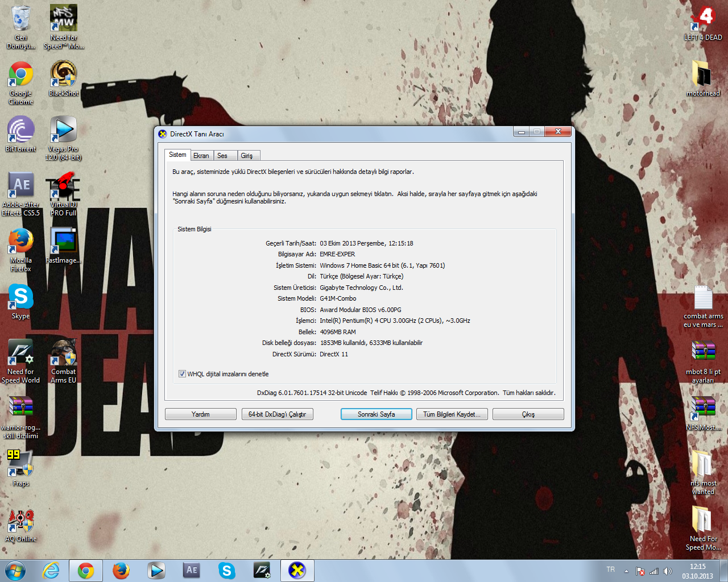
Task: Open Need for Speed World taskbar icon
Action: [262, 570]
